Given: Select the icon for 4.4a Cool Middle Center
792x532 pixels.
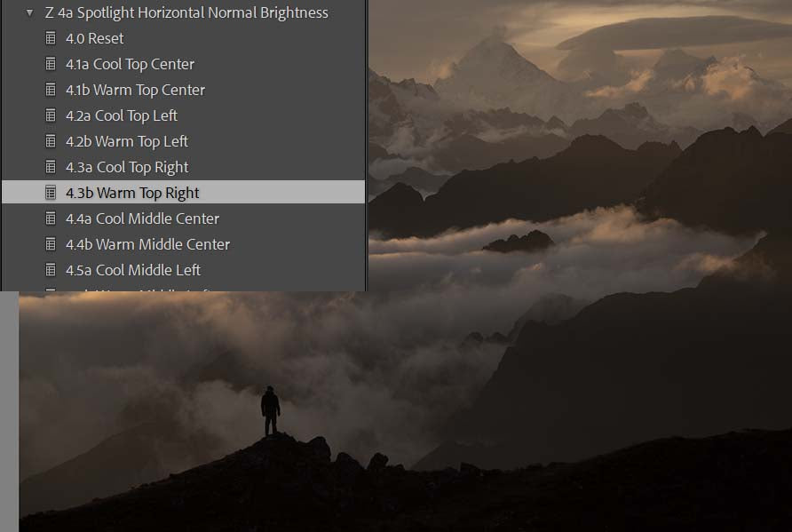Looking at the screenshot, I should coord(51,218).
